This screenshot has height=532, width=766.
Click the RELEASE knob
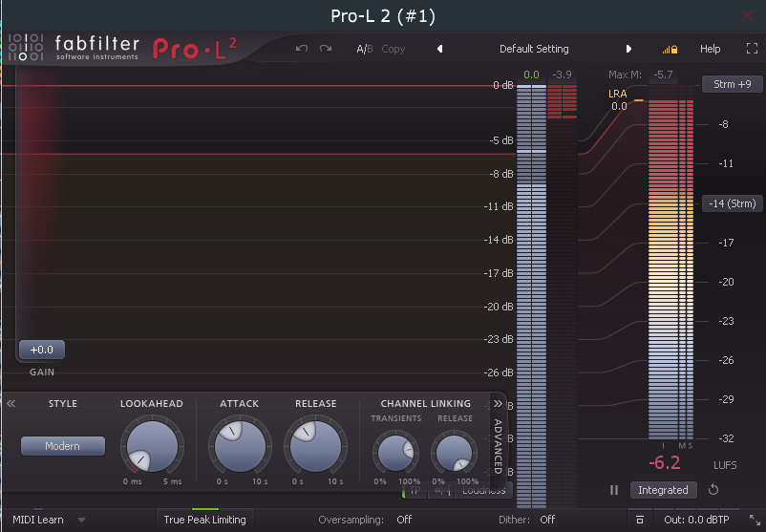tap(315, 446)
